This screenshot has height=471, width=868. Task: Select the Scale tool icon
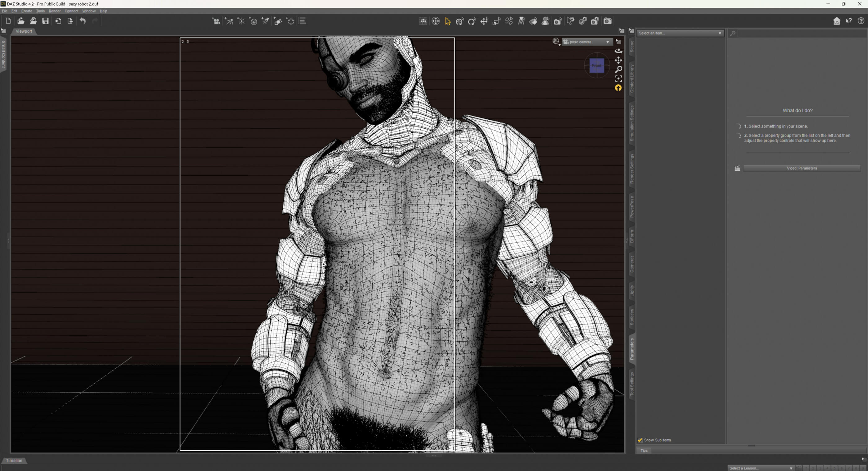(497, 21)
